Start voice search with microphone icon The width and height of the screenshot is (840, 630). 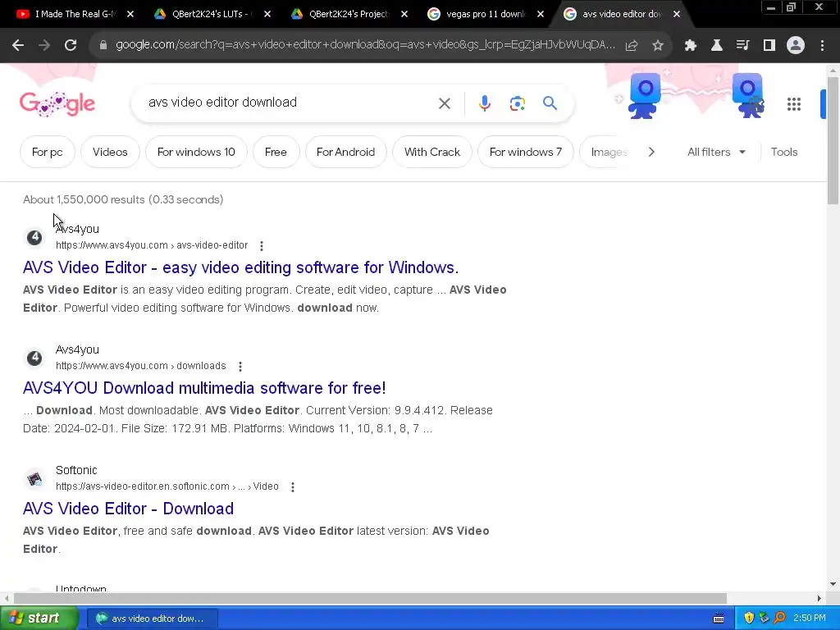(x=485, y=103)
